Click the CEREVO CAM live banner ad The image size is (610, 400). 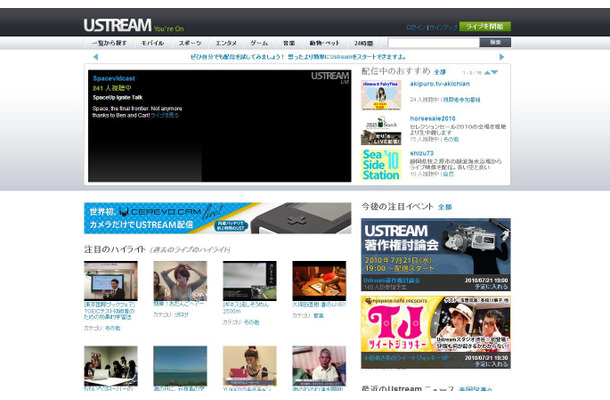[217, 218]
